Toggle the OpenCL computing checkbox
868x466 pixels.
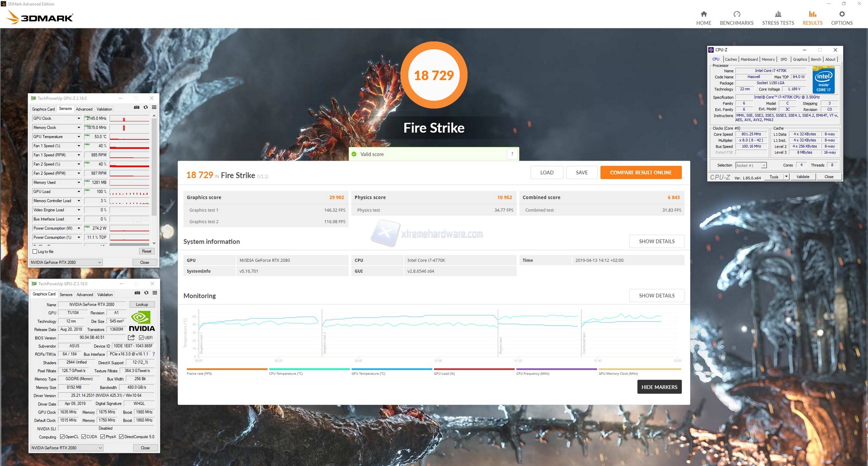(x=62, y=437)
